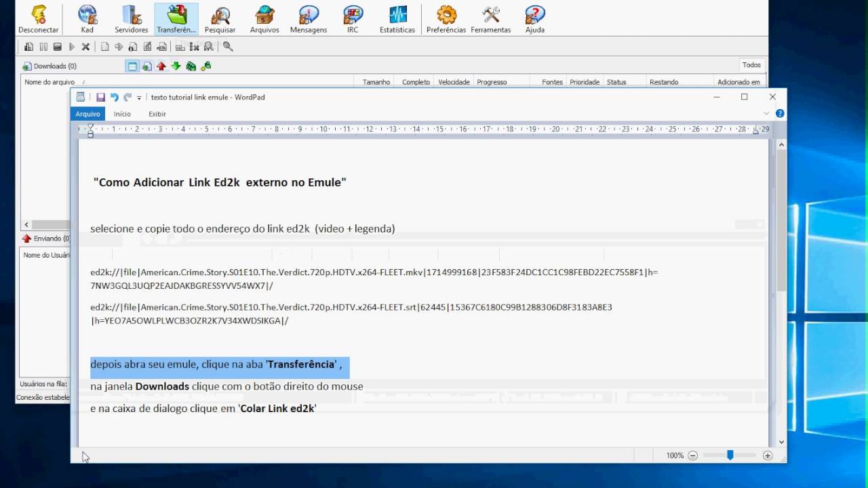Expand the WordPad ribbon with the chevron
The width and height of the screenshot is (868, 488).
(x=767, y=114)
